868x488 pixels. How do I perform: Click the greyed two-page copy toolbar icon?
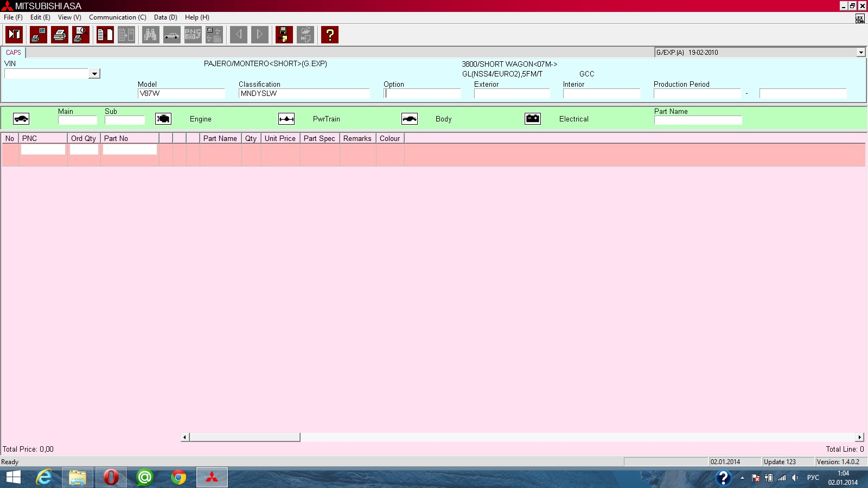click(126, 35)
